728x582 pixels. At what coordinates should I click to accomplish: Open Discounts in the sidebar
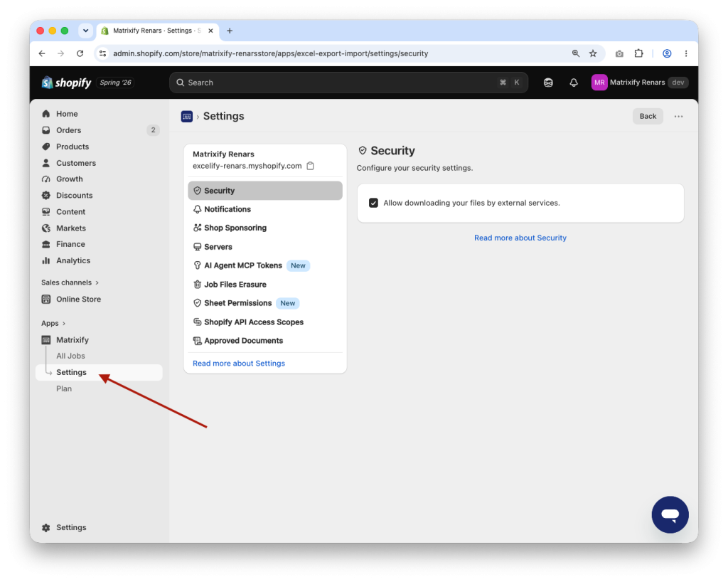click(99, 195)
